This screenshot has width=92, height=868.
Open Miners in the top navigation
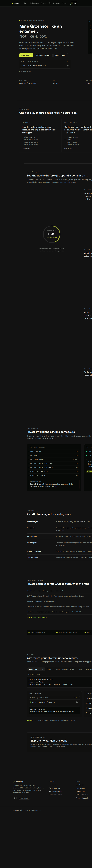click(x=25, y=3)
